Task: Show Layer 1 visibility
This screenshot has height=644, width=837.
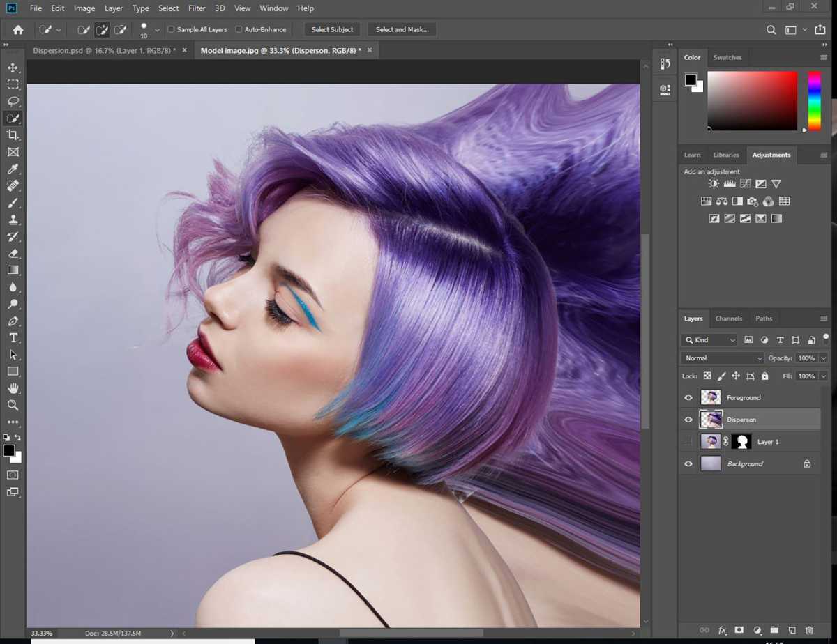Action: 688,441
